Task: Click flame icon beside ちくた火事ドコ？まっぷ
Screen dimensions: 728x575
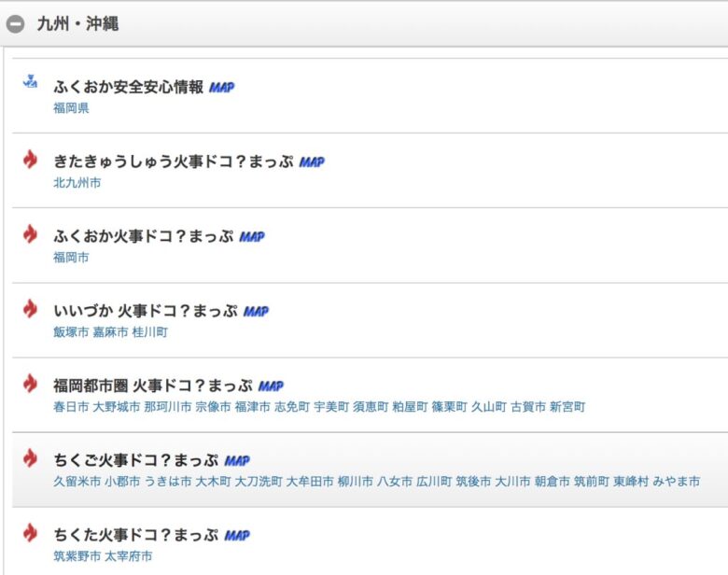Action: click(x=30, y=533)
